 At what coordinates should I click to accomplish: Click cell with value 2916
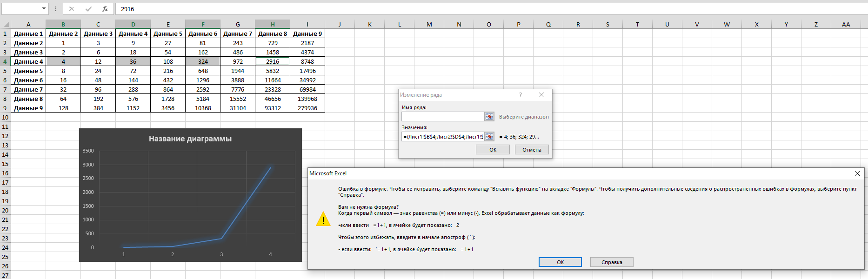click(x=273, y=61)
